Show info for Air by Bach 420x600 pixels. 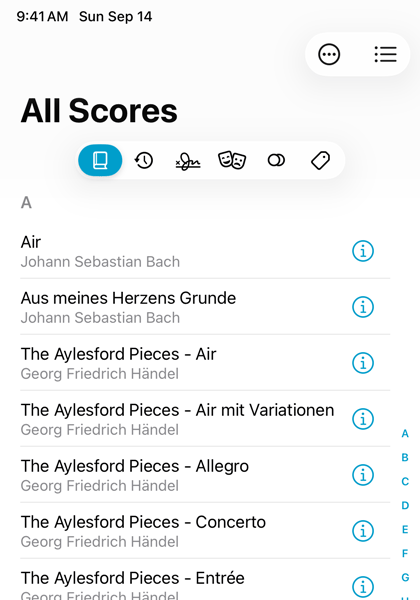363,251
